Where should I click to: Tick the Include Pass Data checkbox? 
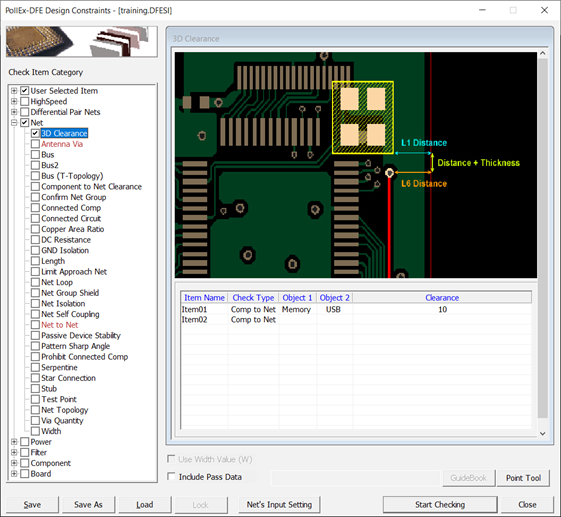(x=171, y=477)
